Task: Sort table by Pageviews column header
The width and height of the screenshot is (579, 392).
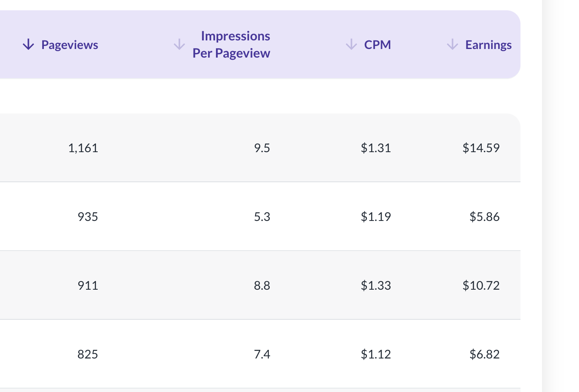Action: 70,45
